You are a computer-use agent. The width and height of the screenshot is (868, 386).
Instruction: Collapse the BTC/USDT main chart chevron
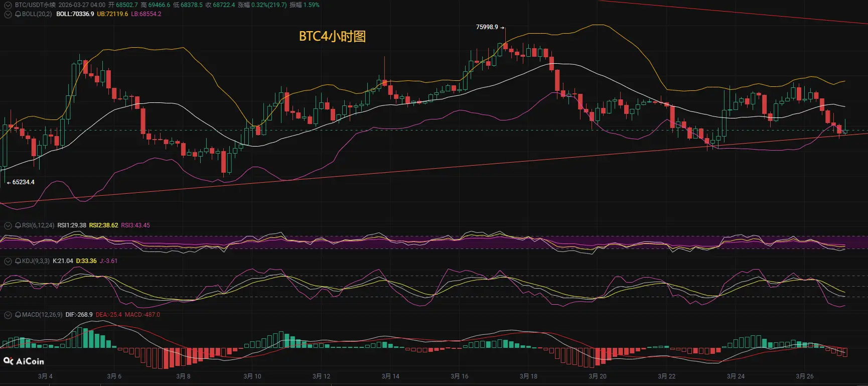[x=8, y=5]
